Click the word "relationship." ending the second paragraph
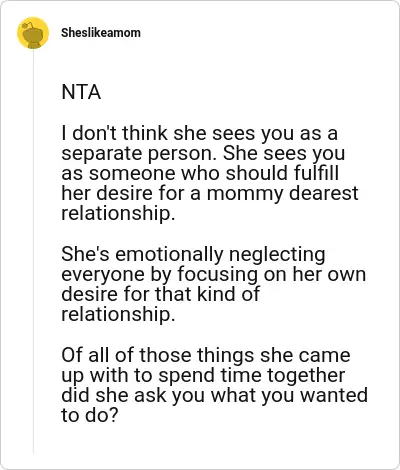 tap(118, 314)
